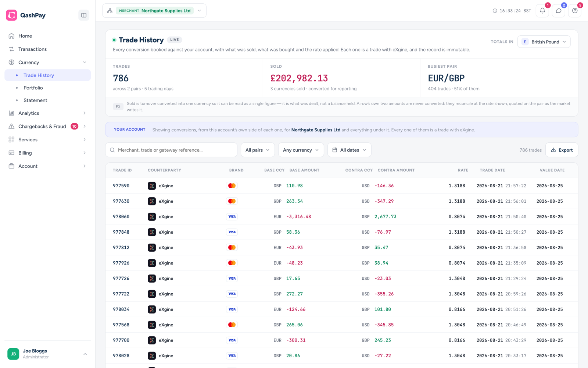Collapse the sidebar panel toggle icon

pos(84,15)
